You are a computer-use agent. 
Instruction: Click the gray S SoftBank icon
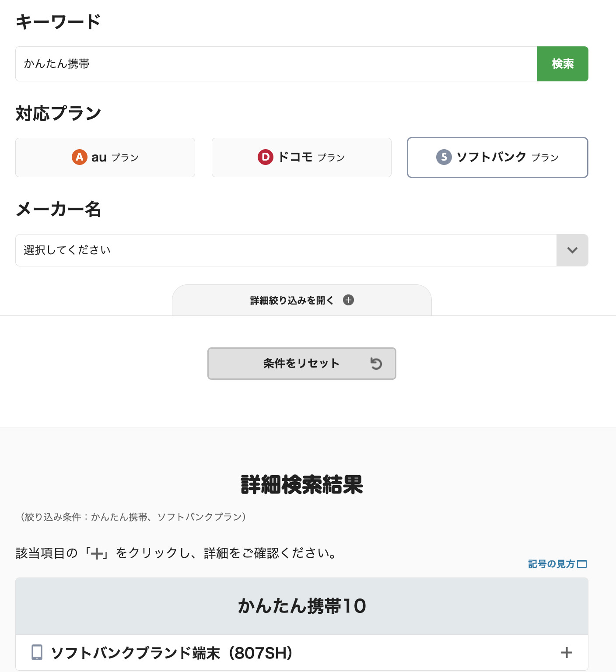tap(444, 157)
